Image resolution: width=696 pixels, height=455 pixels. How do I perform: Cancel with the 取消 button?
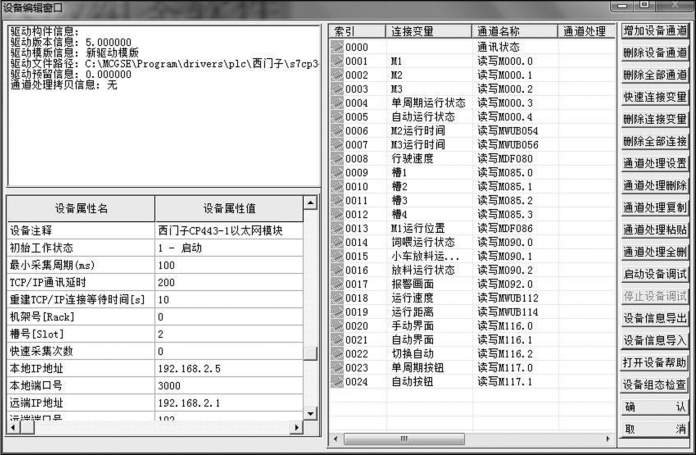655,429
